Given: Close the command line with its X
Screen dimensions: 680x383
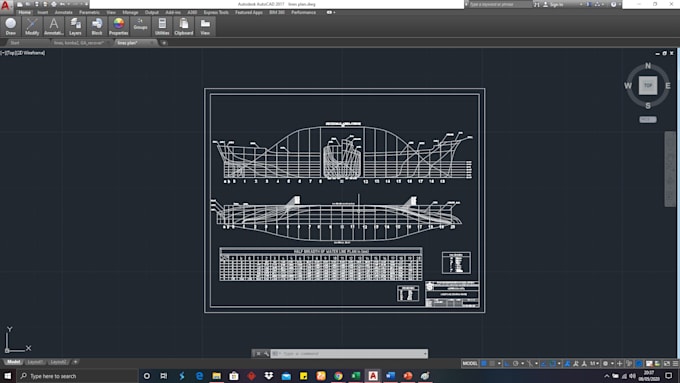Looking at the screenshot, I should click(258, 354).
